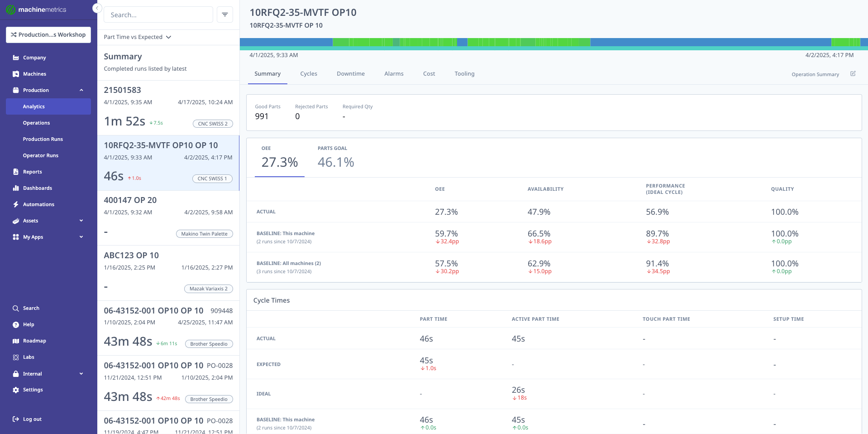Switch to the Downtime tab

click(351, 74)
